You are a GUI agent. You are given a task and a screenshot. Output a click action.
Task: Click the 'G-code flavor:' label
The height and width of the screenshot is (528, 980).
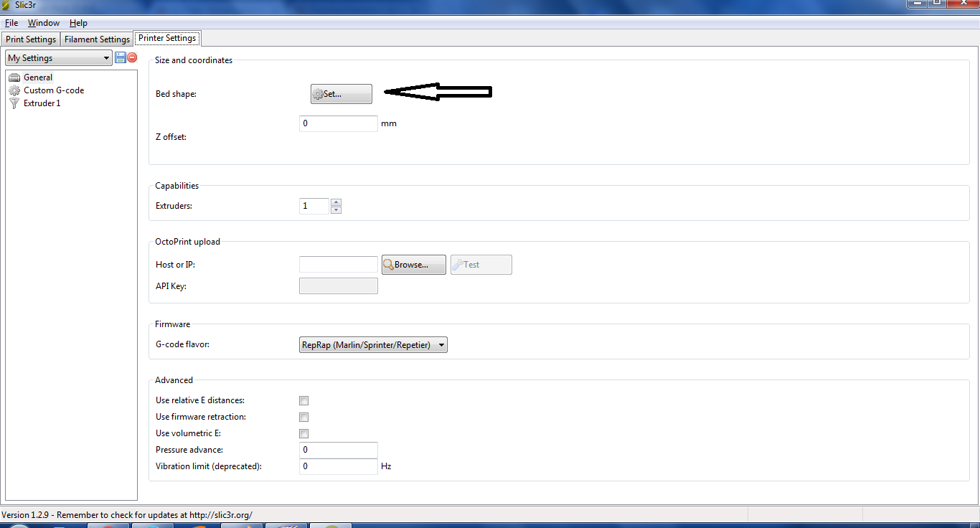(182, 344)
